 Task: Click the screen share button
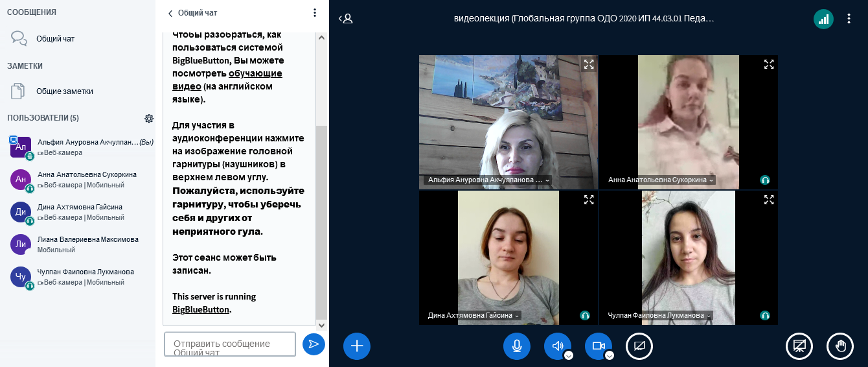pyautogui.click(x=639, y=346)
